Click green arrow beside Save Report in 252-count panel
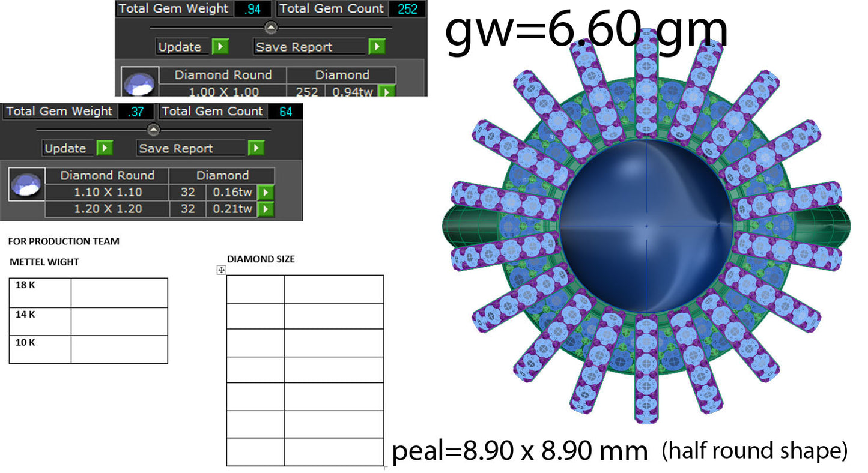This screenshot has width=868, height=473. [377, 46]
